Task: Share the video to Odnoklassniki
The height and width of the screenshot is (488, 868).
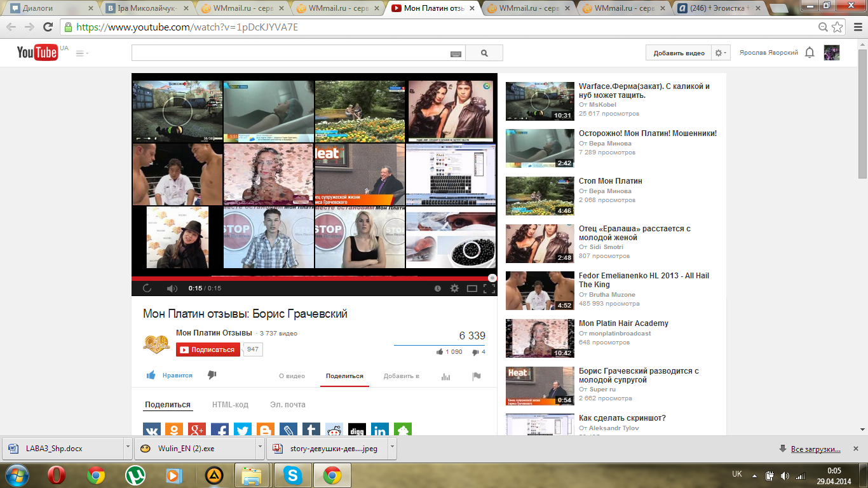Action: coord(174,430)
